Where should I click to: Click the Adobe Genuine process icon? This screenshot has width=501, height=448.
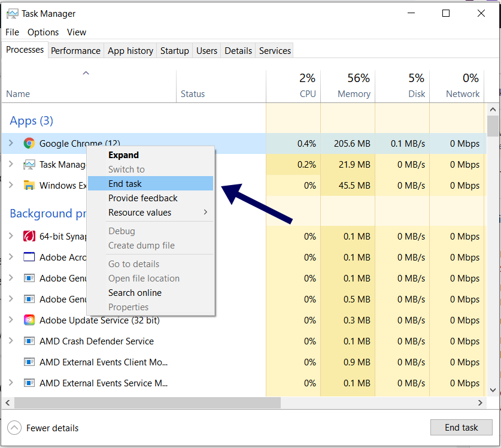click(29, 278)
